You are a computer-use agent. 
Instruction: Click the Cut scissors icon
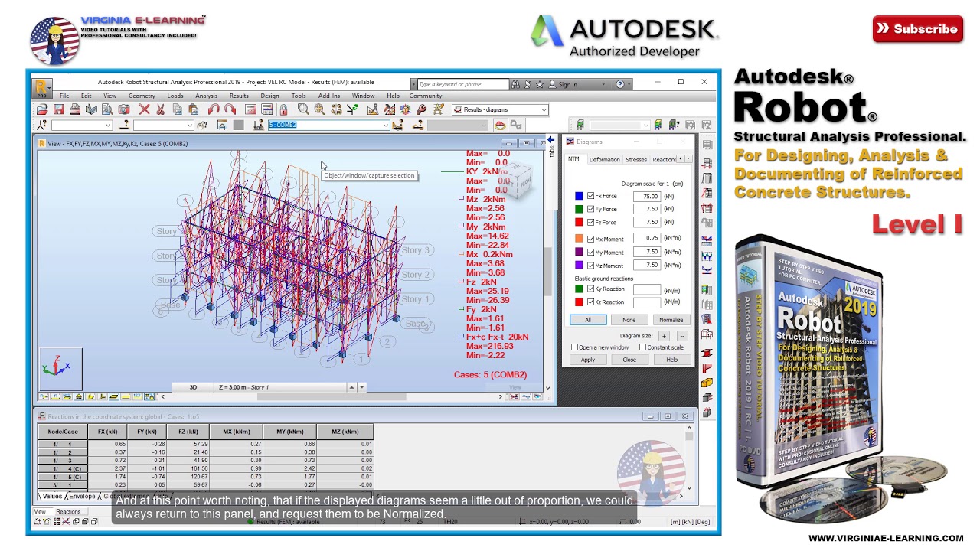coord(161,109)
